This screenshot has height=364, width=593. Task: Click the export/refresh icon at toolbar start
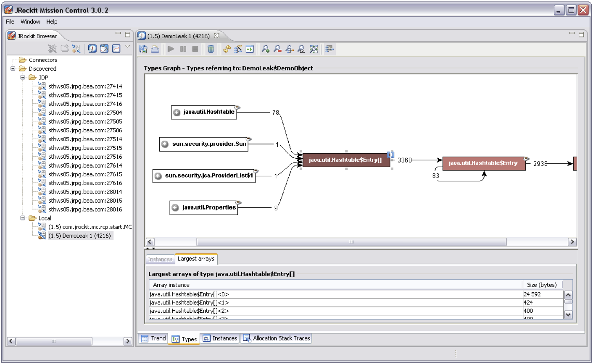point(143,49)
